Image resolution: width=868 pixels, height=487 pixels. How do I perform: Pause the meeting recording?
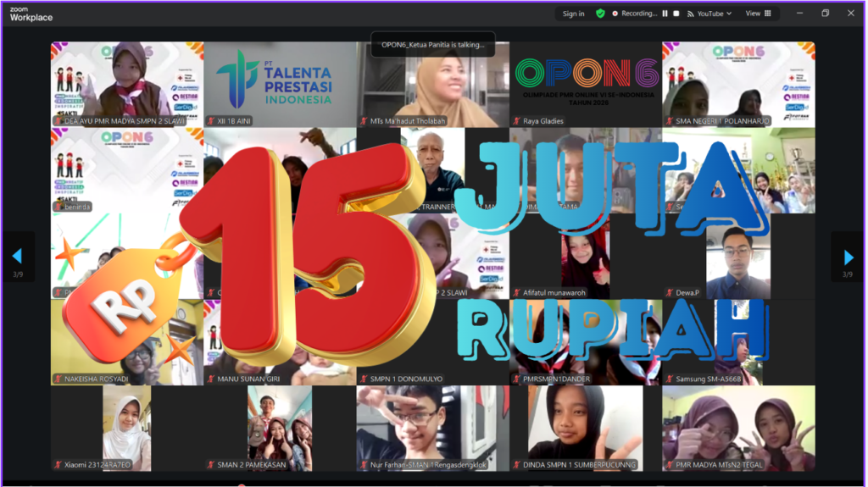[x=665, y=14]
